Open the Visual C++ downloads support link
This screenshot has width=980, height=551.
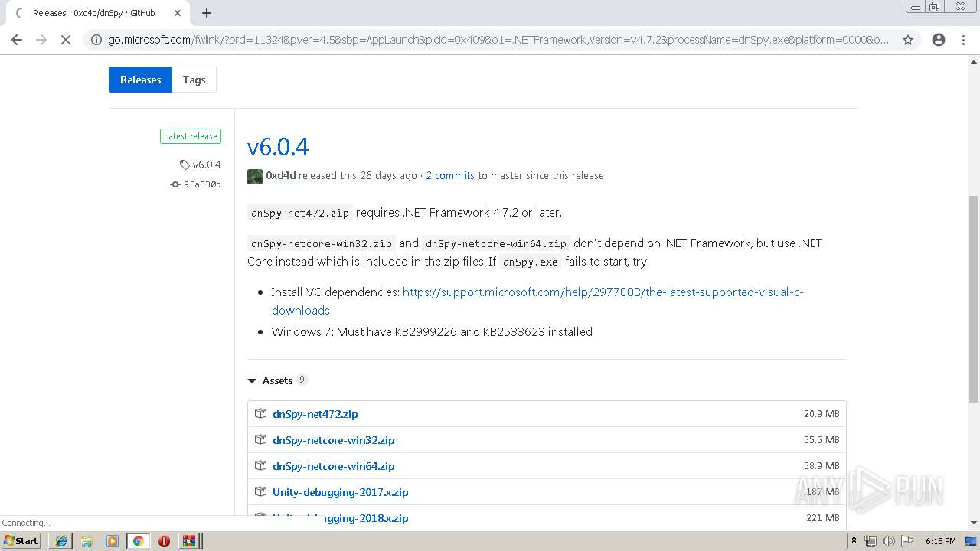pyautogui.click(x=537, y=301)
